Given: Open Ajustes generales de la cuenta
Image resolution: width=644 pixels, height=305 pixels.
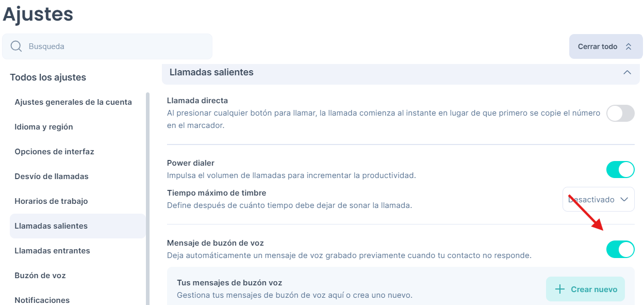Looking at the screenshot, I should [73, 102].
